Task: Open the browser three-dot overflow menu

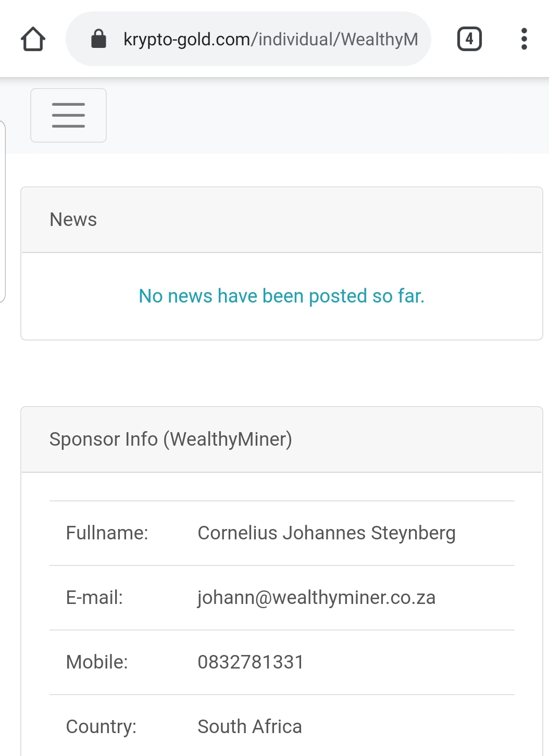Action: (523, 39)
